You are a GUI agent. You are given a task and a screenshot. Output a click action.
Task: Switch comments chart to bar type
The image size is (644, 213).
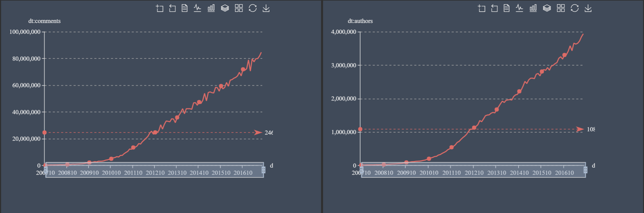(x=211, y=8)
